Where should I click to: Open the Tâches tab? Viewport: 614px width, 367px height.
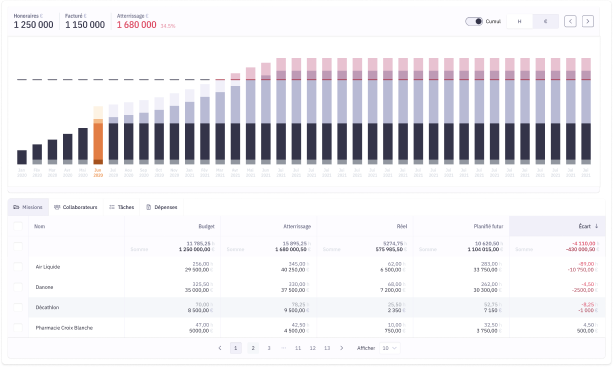click(x=122, y=207)
